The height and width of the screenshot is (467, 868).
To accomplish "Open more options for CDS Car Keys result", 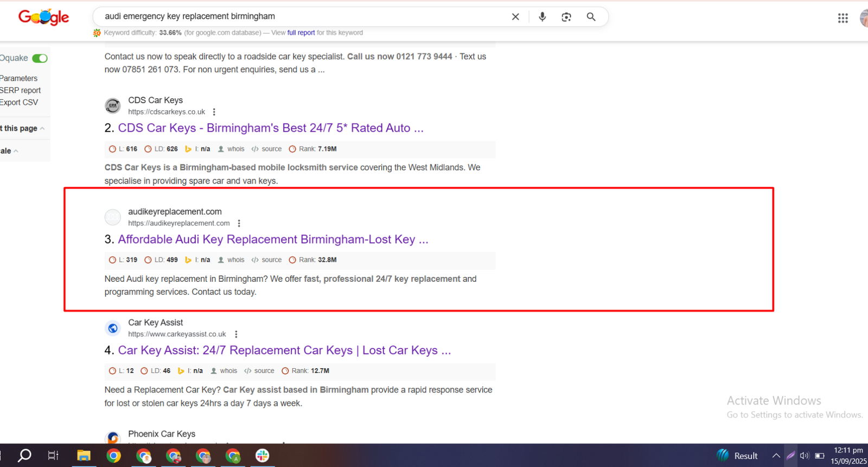I will (x=214, y=112).
